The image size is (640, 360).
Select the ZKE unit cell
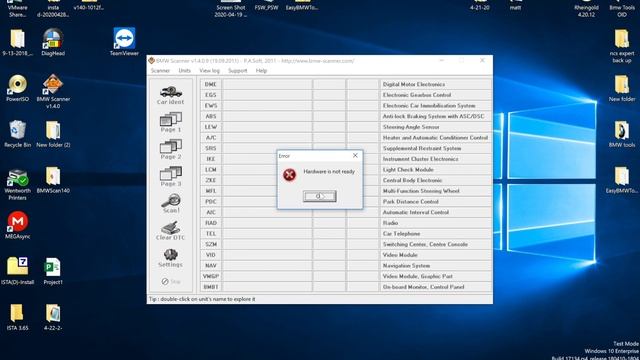(211, 180)
